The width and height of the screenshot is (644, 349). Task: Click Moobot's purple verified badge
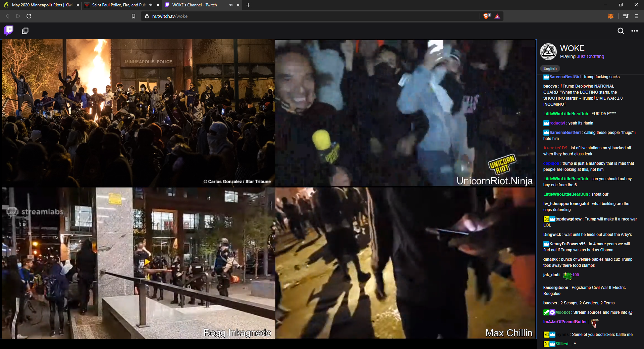552,312
